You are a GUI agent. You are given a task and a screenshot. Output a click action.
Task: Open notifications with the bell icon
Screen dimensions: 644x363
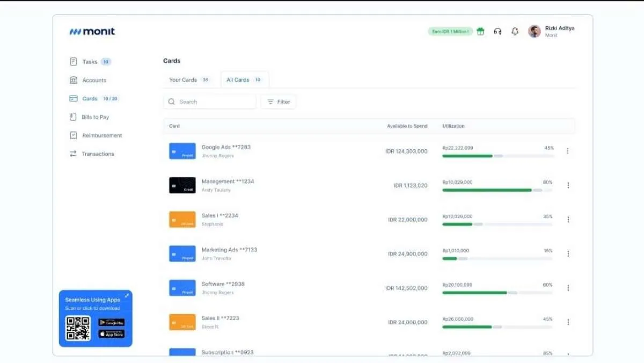[515, 32]
